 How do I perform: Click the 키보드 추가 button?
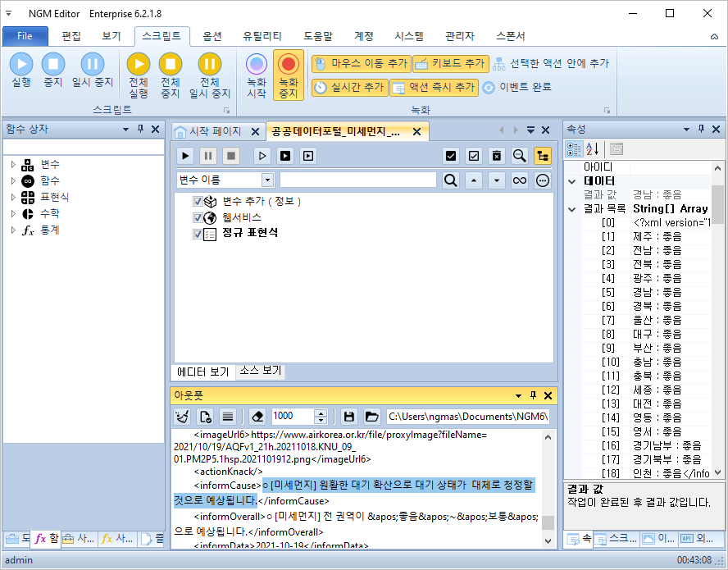click(x=451, y=64)
